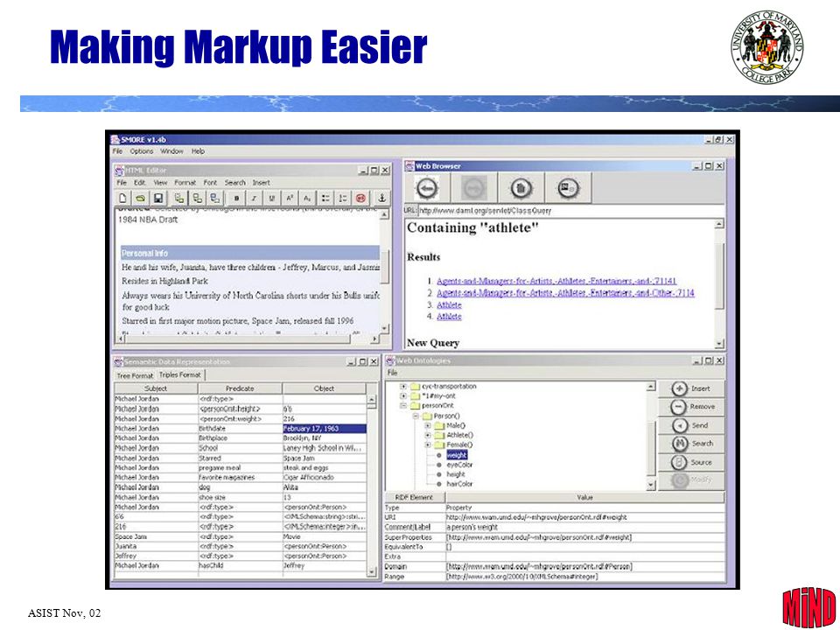Click the horizontal scrollbar of HTML Editor
840x630 pixels.
point(248,339)
